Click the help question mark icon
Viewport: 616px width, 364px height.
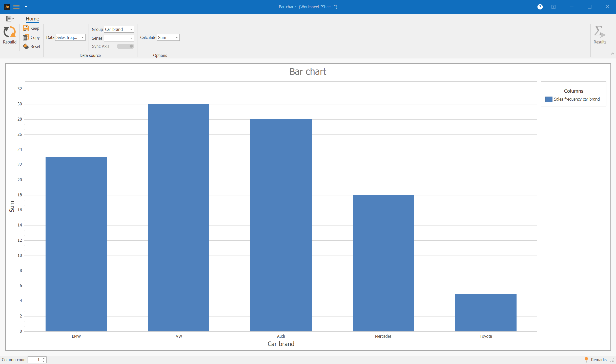coord(540,7)
